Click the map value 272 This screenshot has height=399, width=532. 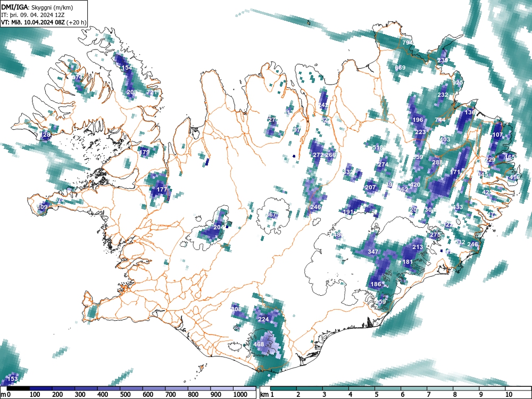[x=318, y=155]
